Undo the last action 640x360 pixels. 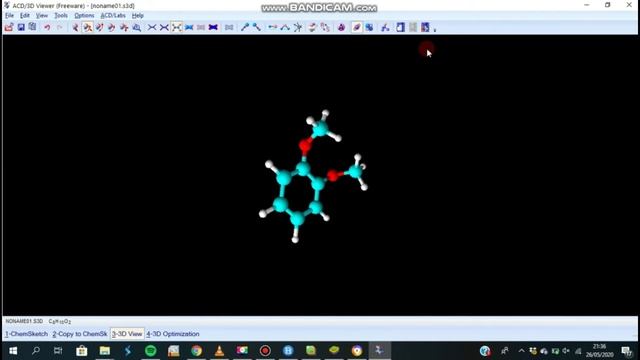[x=47, y=27]
